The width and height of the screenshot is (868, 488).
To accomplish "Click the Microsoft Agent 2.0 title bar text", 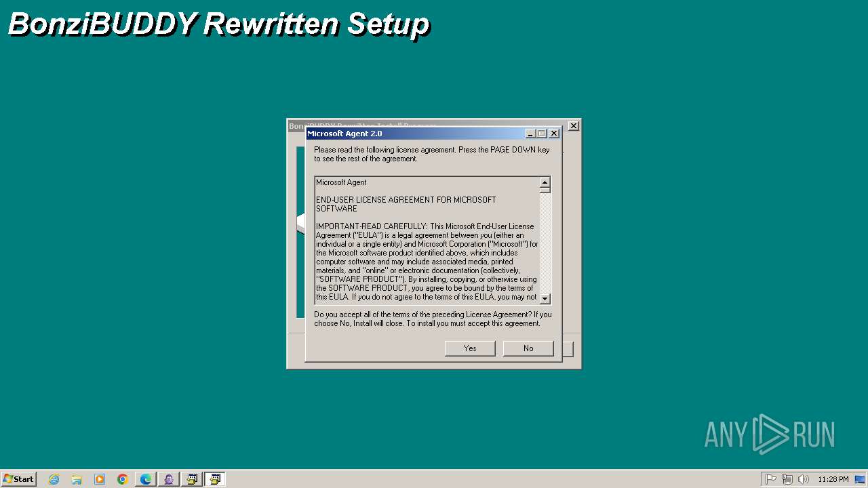I will pyautogui.click(x=344, y=134).
